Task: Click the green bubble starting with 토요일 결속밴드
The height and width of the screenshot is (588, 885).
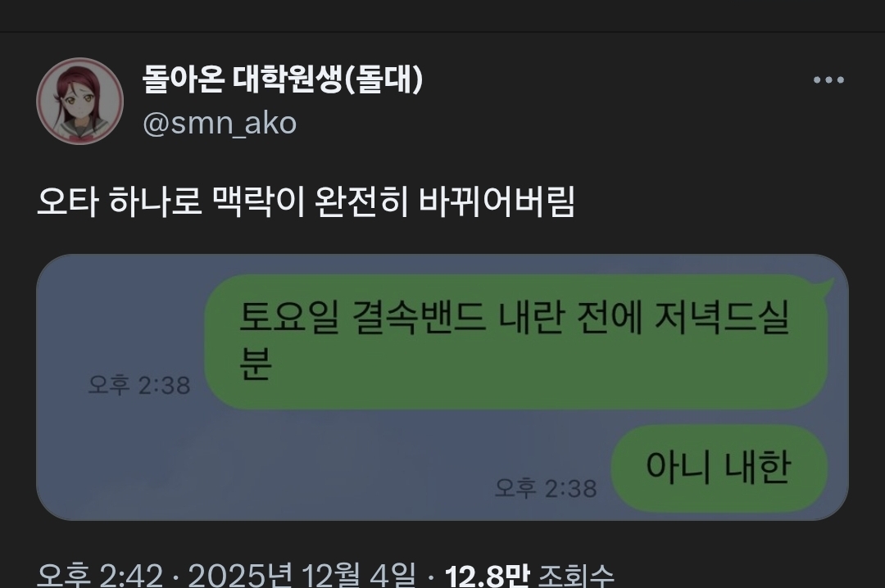Action: (516, 342)
